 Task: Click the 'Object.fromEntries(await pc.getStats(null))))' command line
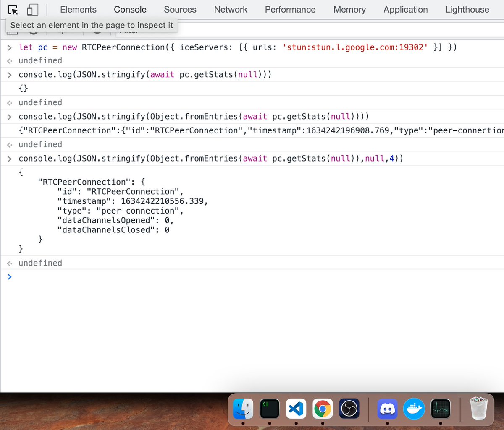click(194, 116)
